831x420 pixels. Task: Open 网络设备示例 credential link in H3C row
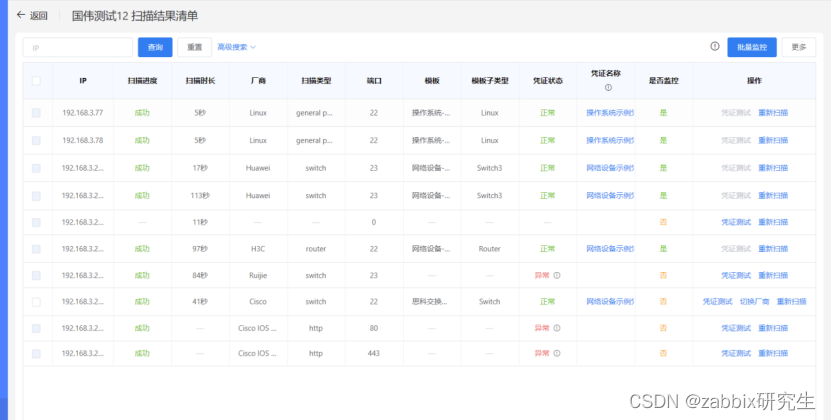coord(610,249)
